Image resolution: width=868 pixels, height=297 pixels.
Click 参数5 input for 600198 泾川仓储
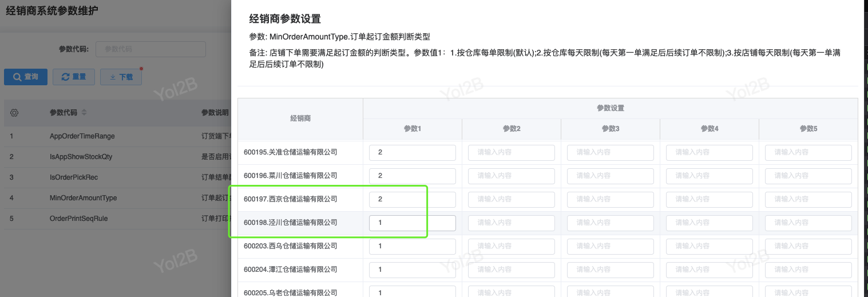coord(808,223)
